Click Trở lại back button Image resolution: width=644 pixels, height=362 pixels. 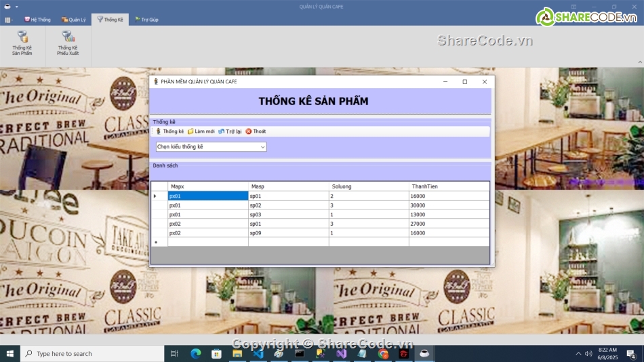tap(230, 132)
